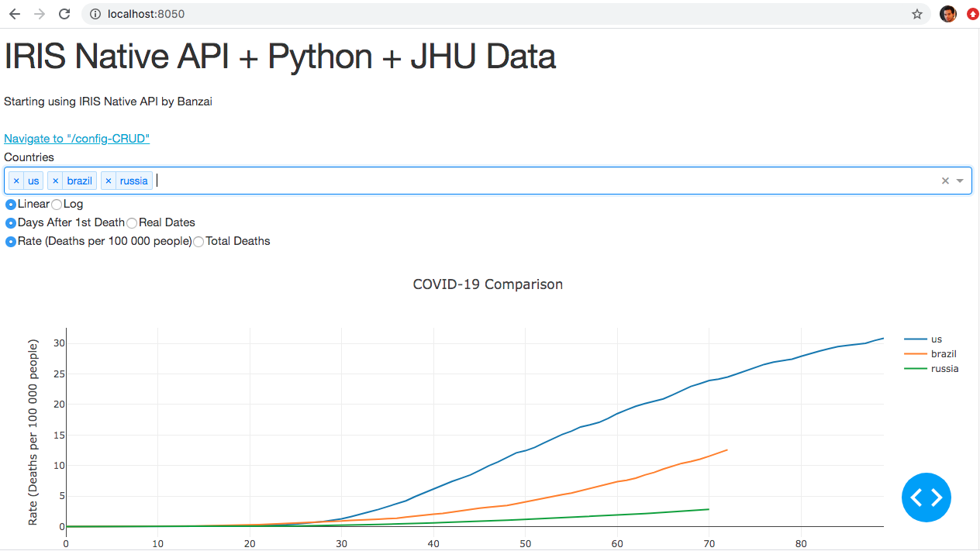The width and height of the screenshot is (980, 551).
Task: Open the blue Dash debug menu button
Action: [x=927, y=498]
